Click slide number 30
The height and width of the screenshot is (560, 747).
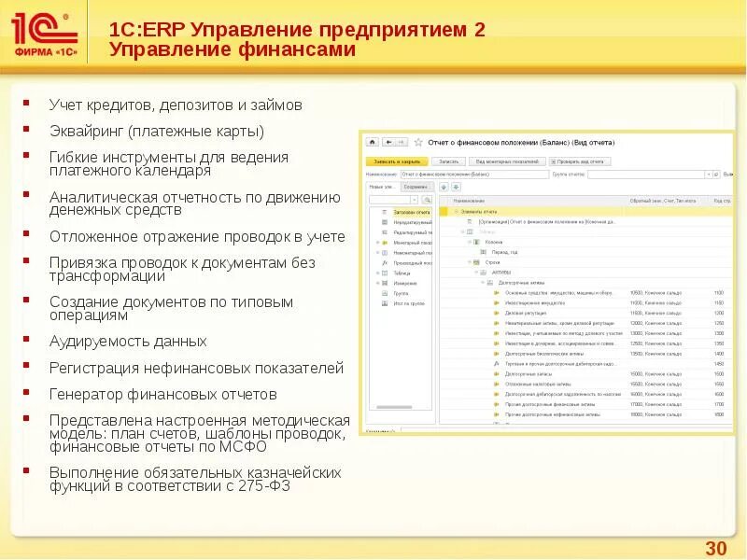click(x=716, y=549)
